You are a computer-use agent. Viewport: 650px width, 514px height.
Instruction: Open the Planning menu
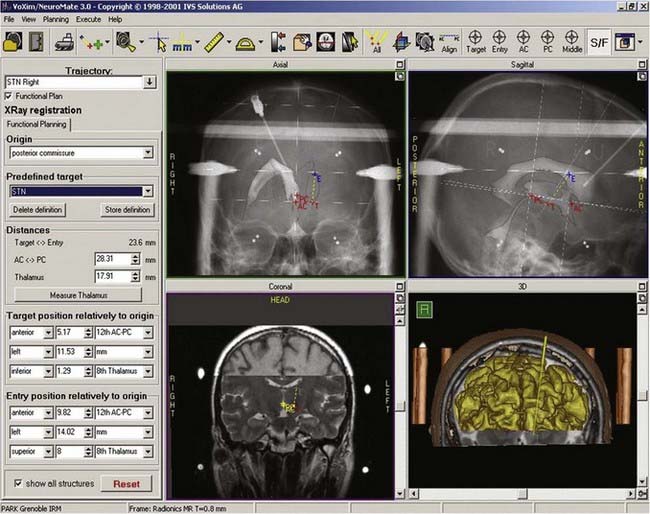(53, 19)
